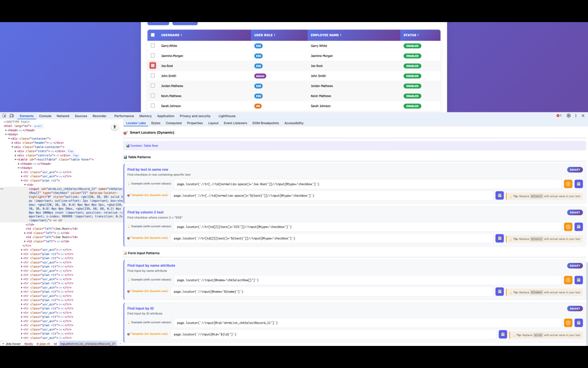The image size is (588, 368).
Task: Check the checkbox on the Joe.Root row
Action: 153,65
